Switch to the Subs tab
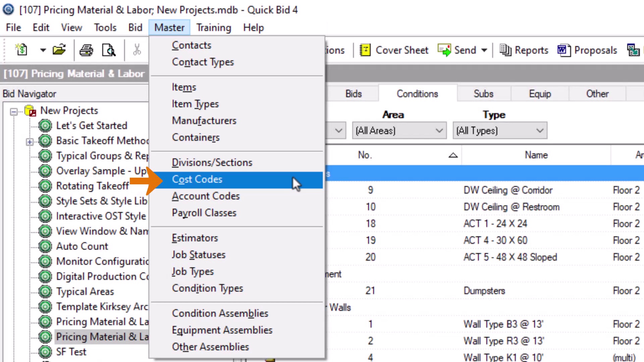This screenshot has width=644, height=362. coord(483,94)
